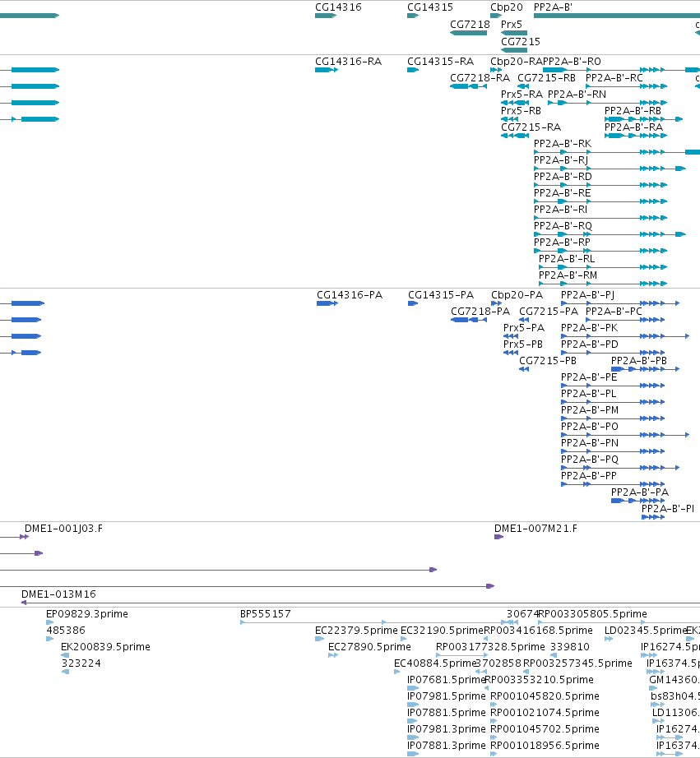Select transcript CG14316-RA
The height and width of the screenshot is (758, 700).
point(348,62)
